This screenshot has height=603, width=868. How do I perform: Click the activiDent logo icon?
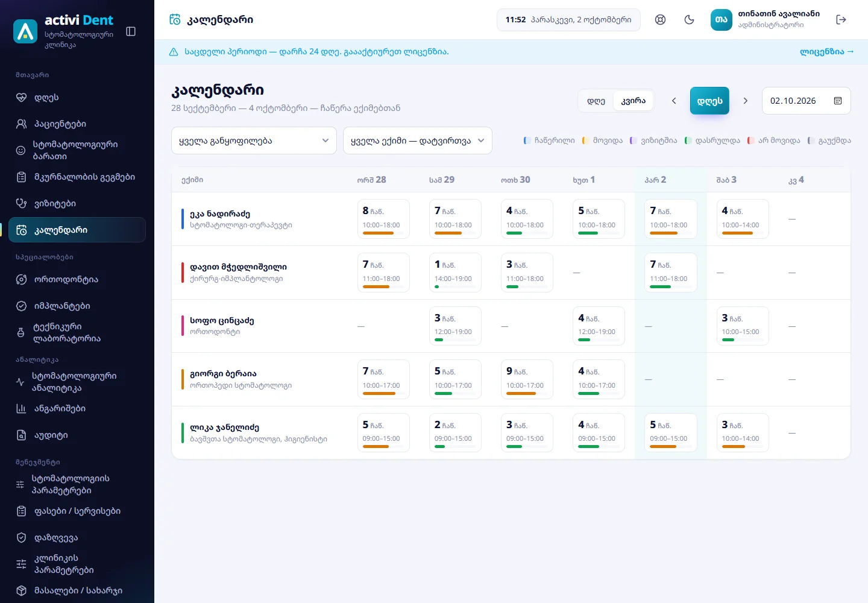pyautogui.click(x=25, y=31)
